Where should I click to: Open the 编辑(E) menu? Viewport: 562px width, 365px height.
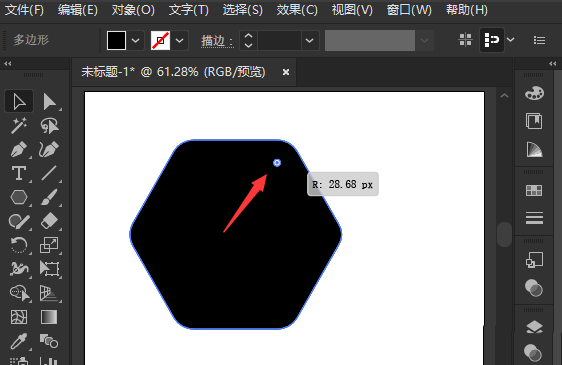(x=77, y=10)
